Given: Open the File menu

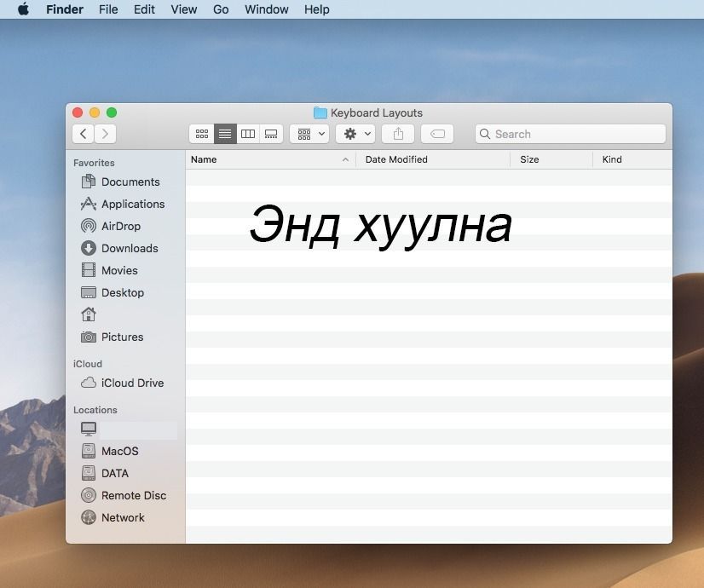Looking at the screenshot, I should tap(108, 9).
